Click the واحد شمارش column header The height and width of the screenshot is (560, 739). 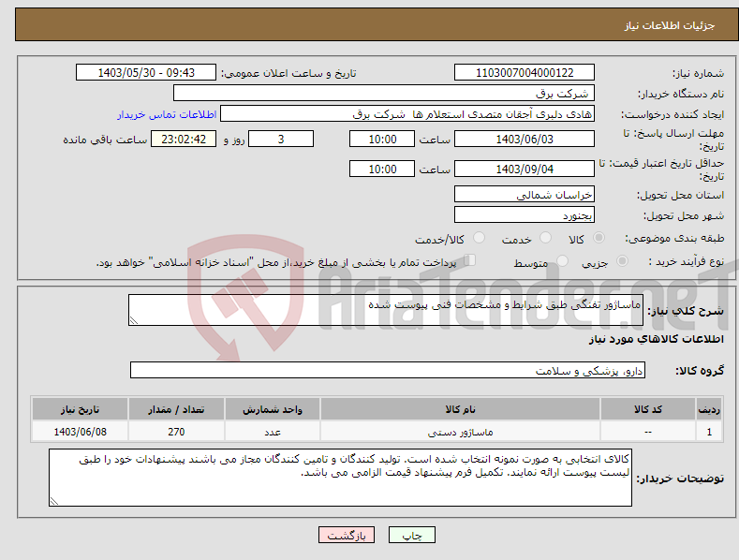click(273, 409)
